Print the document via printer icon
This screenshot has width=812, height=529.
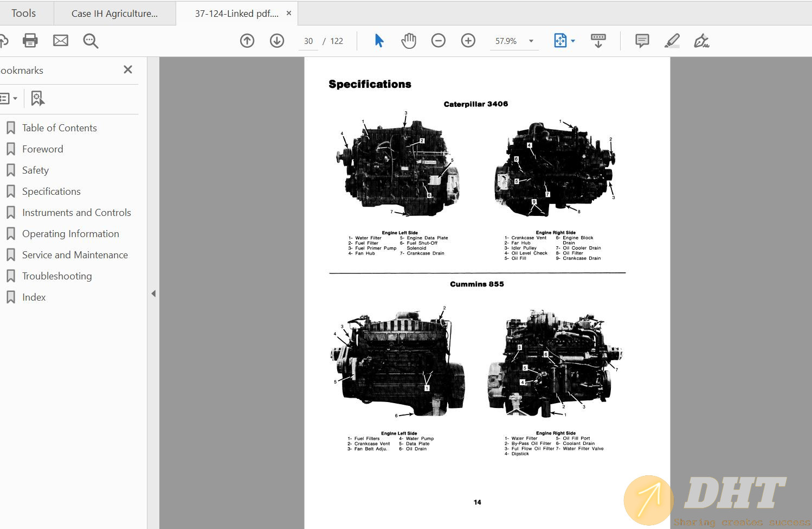pos(30,41)
